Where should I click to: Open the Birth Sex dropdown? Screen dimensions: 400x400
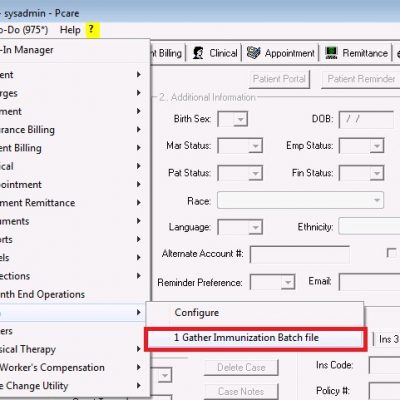[233, 119]
